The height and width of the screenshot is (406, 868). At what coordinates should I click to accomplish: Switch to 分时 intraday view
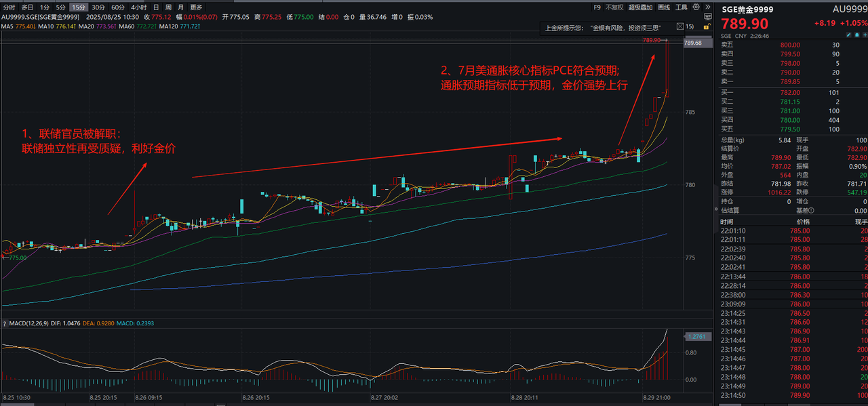(8, 7)
